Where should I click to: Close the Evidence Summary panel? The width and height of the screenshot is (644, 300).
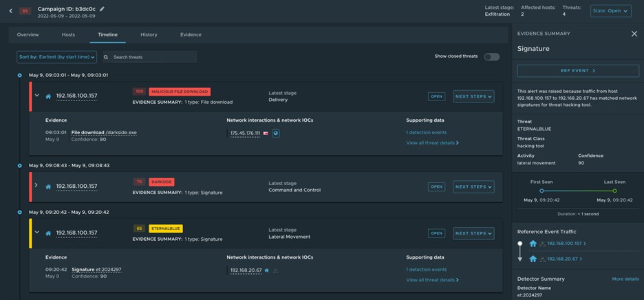[634, 34]
